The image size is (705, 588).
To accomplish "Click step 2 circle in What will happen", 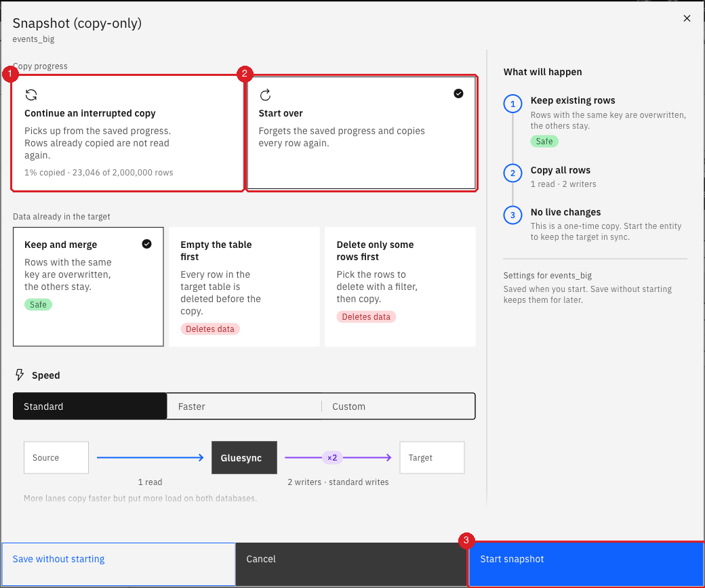I will click(x=512, y=173).
